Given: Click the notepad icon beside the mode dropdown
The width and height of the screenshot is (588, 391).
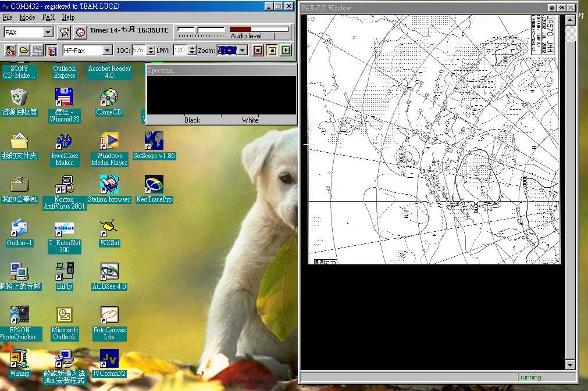Looking at the screenshot, I should coord(64,33).
